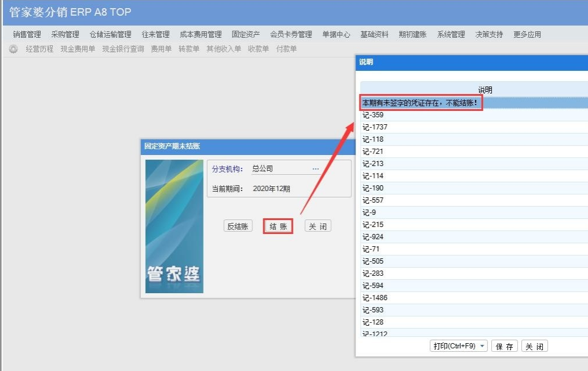Viewport: 588px width, 371px height.
Task: Select the row 记-190
Action: click(474, 188)
